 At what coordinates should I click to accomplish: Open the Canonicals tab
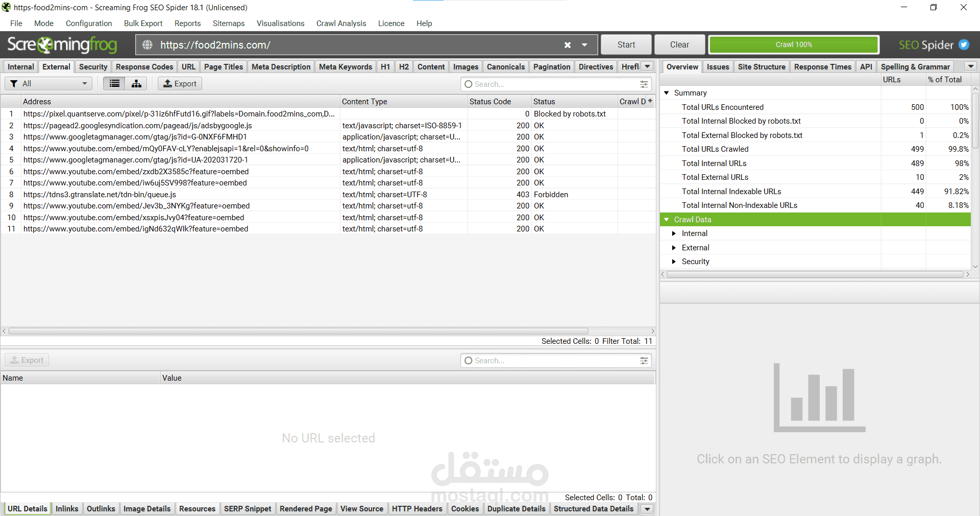(505, 67)
